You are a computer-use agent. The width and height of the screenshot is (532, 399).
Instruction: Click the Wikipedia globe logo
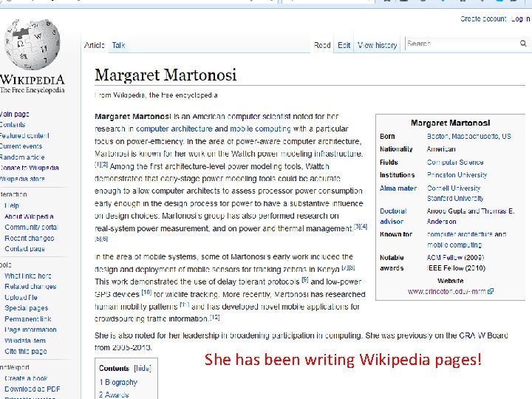[x=32, y=44]
